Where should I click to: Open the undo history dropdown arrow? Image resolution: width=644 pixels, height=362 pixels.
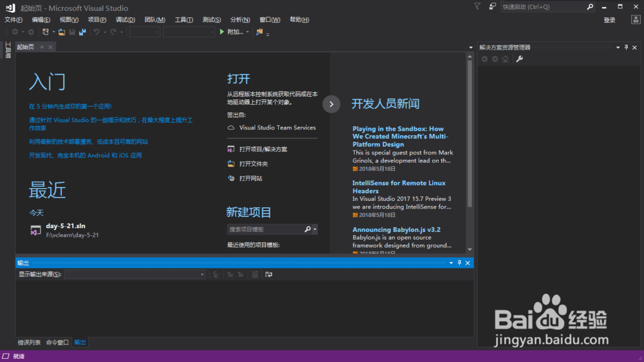tap(105, 32)
